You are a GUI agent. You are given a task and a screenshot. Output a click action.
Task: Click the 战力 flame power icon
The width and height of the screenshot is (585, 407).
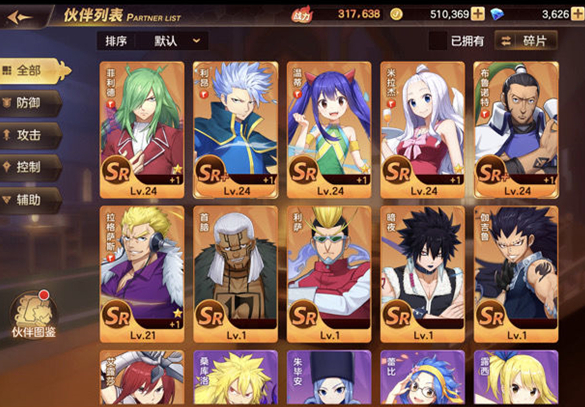click(x=301, y=15)
